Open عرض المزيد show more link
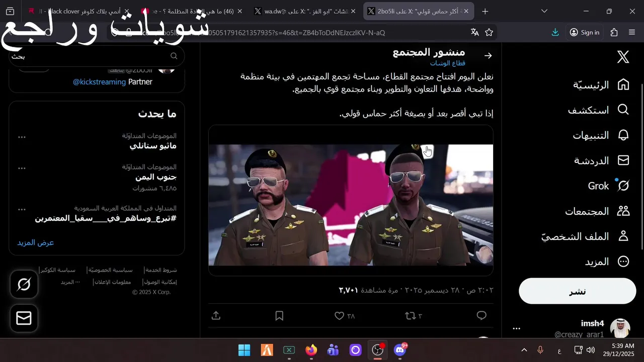The image size is (644, 362). pos(36,242)
